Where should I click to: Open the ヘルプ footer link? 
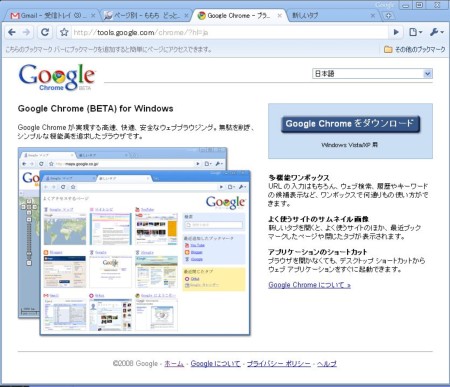click(x=327, y=364)
